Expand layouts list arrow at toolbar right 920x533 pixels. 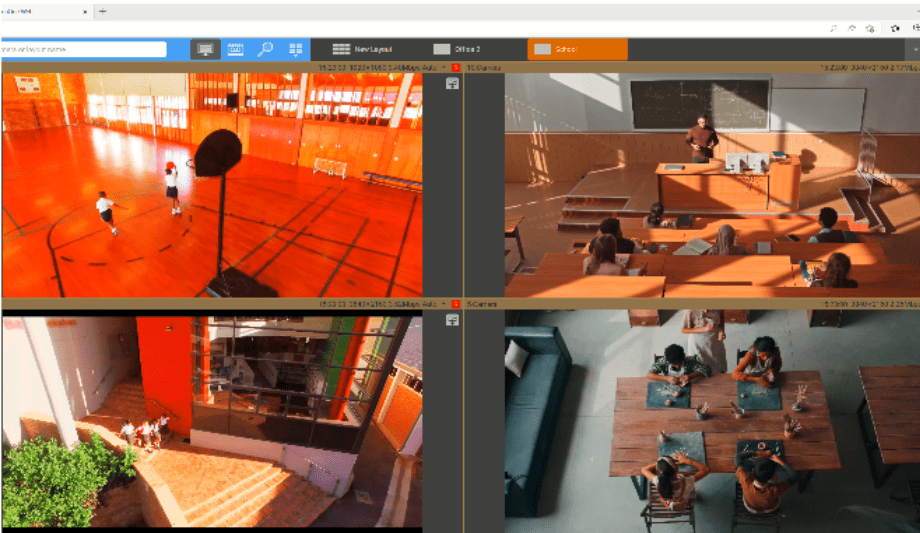[912, 49]
